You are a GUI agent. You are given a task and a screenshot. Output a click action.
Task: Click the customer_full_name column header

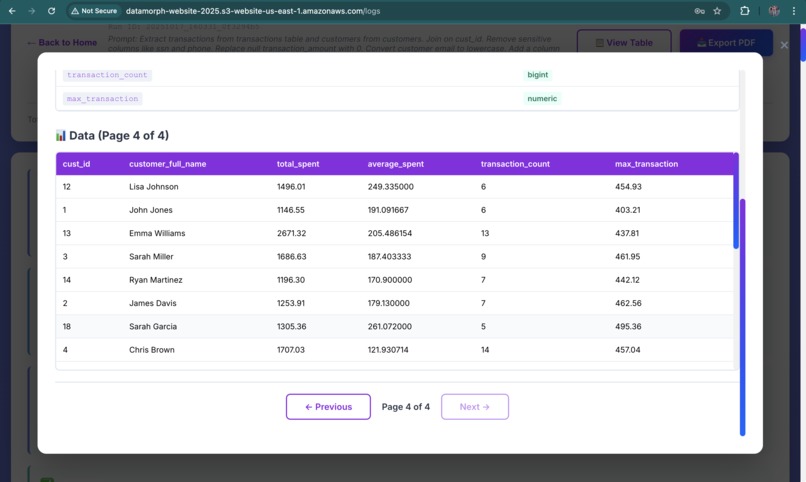pyautogui.click(x=168, y=164)
